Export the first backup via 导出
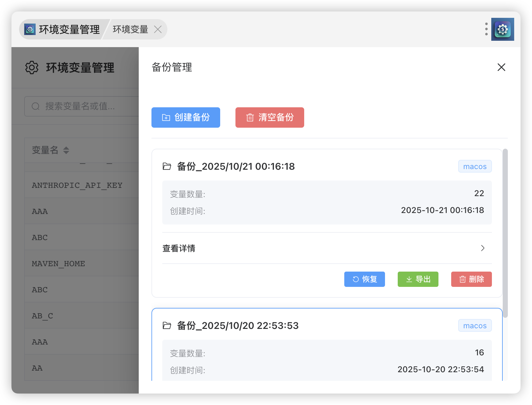The height and width of the screenshot is (405, 532). click(418, 279)
